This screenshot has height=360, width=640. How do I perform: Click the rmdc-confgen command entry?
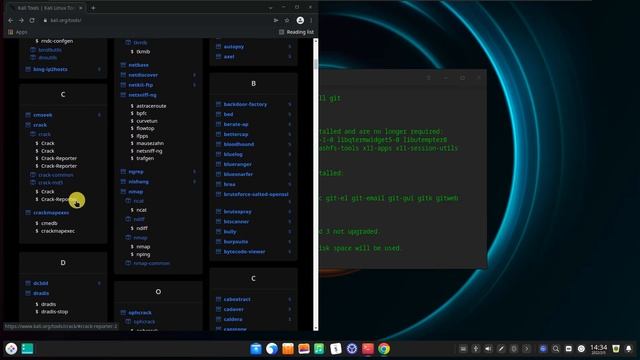(57, 41)
